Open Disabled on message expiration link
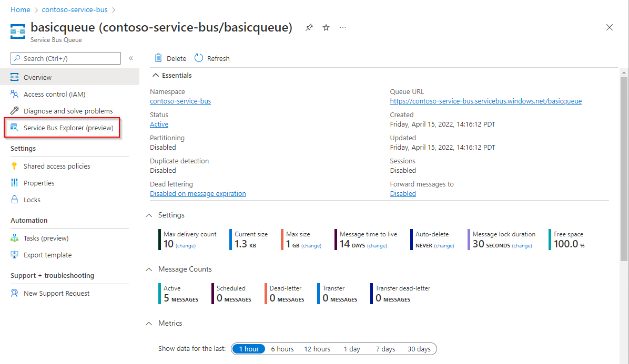The image size is (629, 364). 198,194
